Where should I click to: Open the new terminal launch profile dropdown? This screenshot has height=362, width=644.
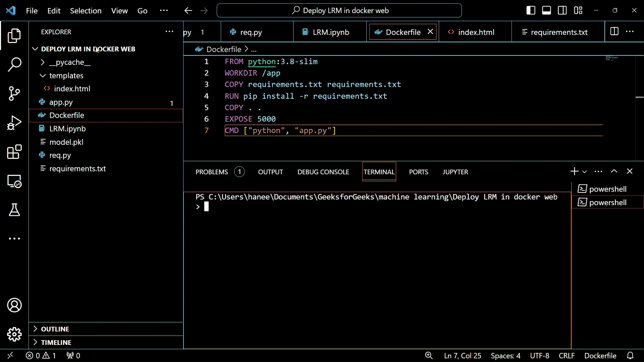click(585, 172)
